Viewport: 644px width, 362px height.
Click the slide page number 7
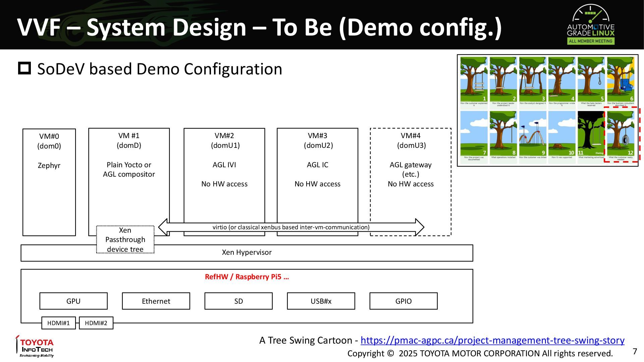(x=635, y=351)
